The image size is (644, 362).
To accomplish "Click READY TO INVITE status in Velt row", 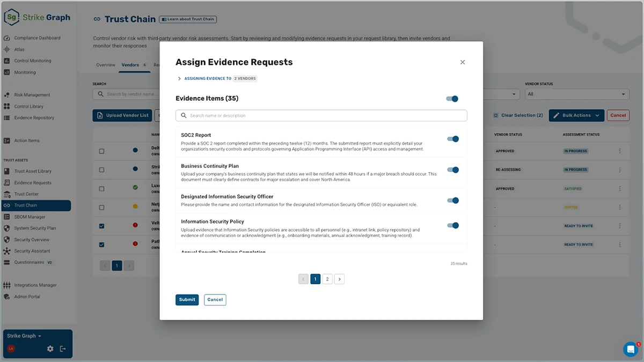I will 579,226.
